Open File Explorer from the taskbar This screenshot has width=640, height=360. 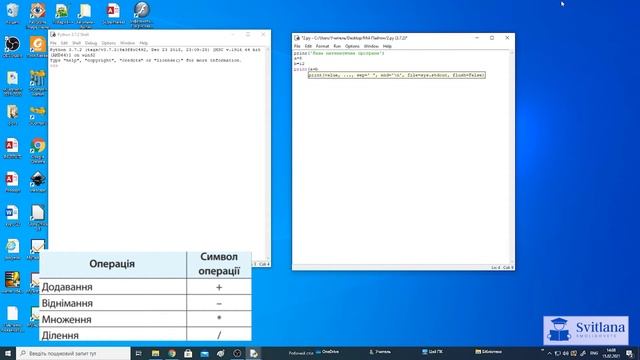coord(156,353)
